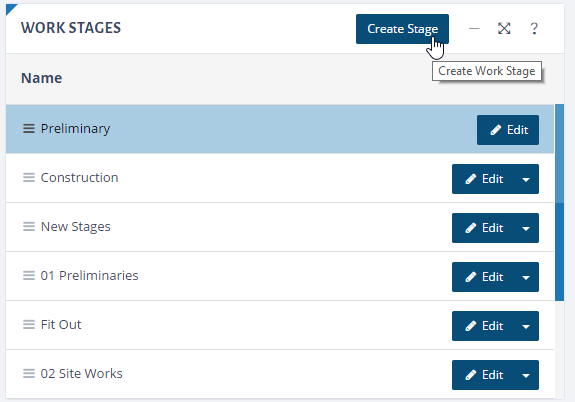Viewport: 575px width, 402px height.
Task: Click the Name column header
Action: click(x=41, y=78)
